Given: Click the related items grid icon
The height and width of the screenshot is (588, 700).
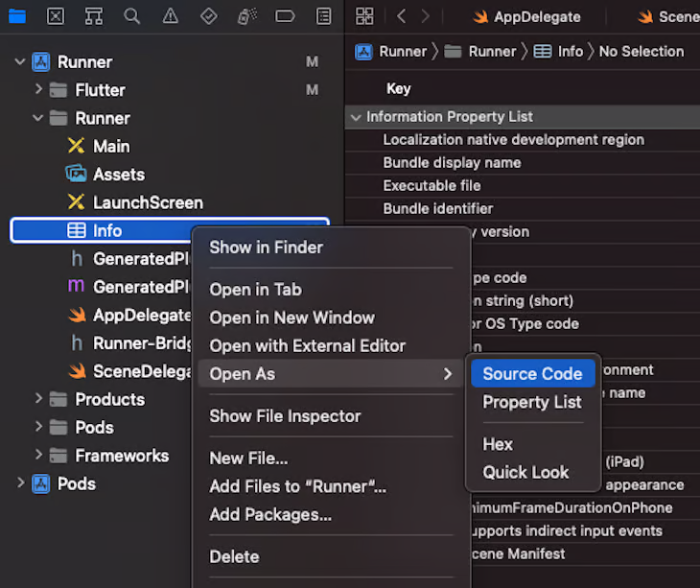Looking at the screenshot, I should (x=364, y=16).
